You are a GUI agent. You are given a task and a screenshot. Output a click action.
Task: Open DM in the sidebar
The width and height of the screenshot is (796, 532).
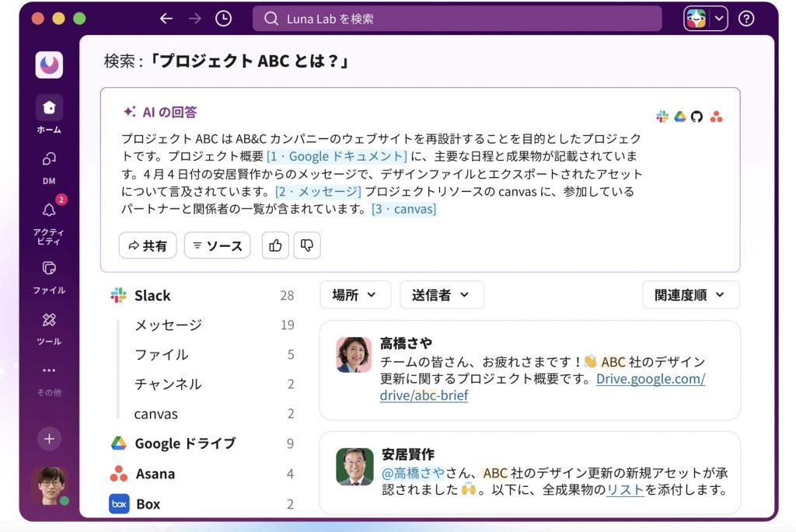pos(49,159)
